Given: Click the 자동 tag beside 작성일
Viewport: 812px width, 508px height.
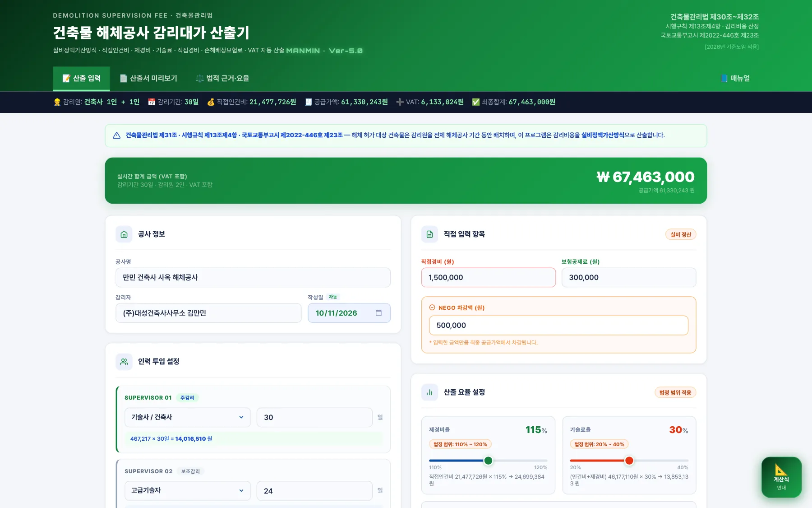Looking at the screenshot, I should point(333,297).
